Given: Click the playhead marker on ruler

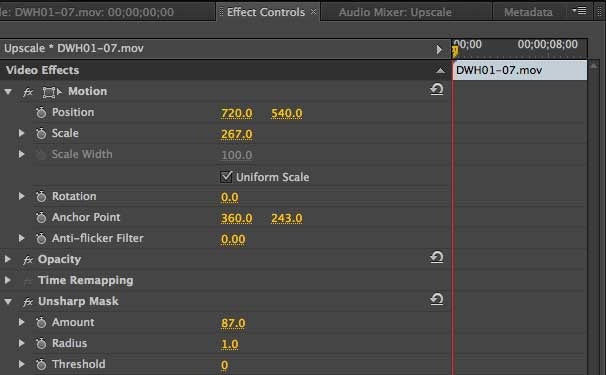Looking at the screenshot, I should point(455,51).
